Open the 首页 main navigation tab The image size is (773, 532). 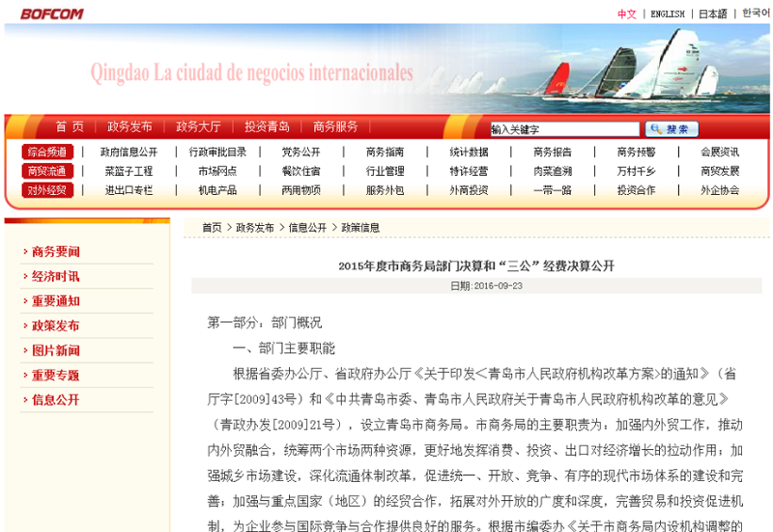pos(70,126)
